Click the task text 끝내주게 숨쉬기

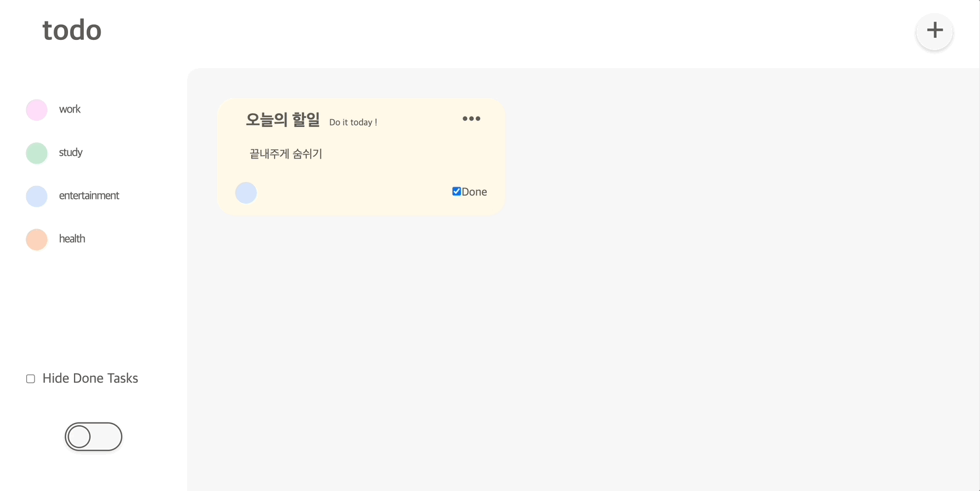click(286, 154)
